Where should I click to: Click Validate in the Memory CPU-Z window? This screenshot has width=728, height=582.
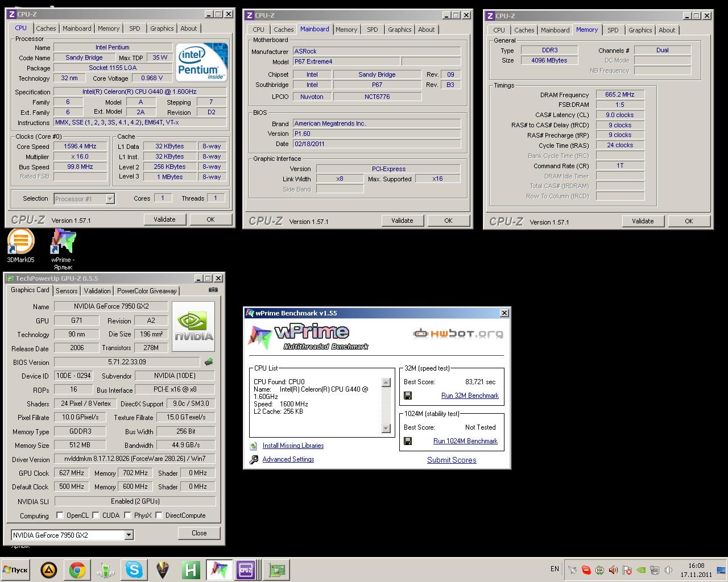point(643,221)
